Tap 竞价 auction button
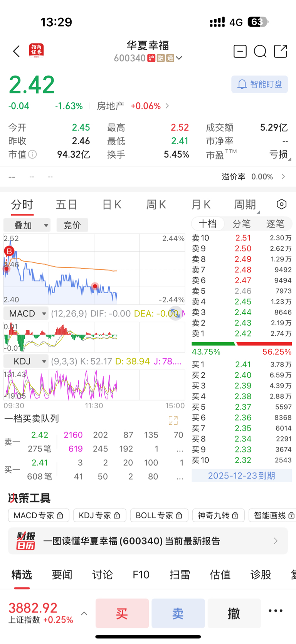Image resolution: width=296 pixels, height=644 pixels. point(72,225)
